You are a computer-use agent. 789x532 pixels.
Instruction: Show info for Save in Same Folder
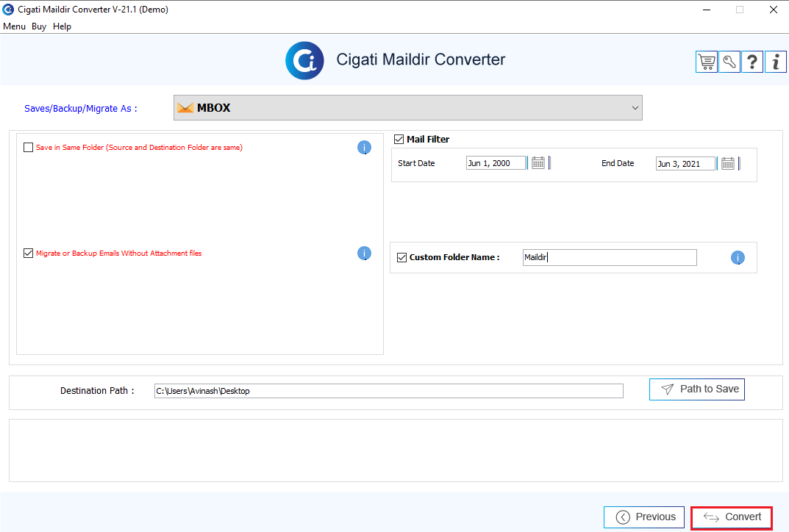click(x=364, y=148)
